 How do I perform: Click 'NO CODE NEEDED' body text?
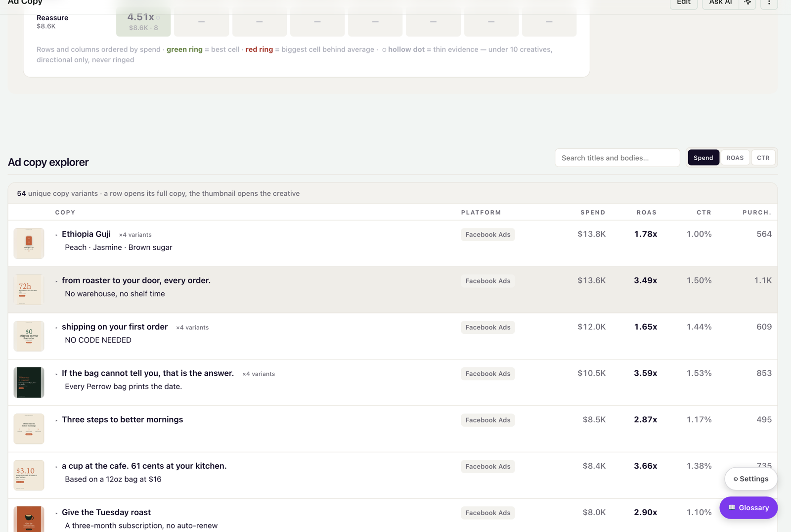pyautogui.click(x=98, y=340)
